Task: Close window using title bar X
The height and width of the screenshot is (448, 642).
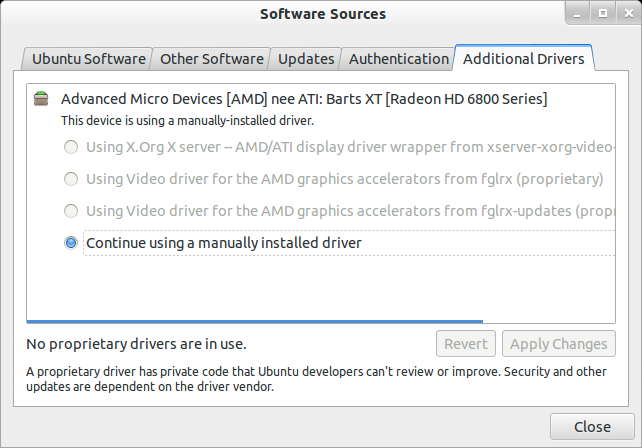Action: (630, 14)
